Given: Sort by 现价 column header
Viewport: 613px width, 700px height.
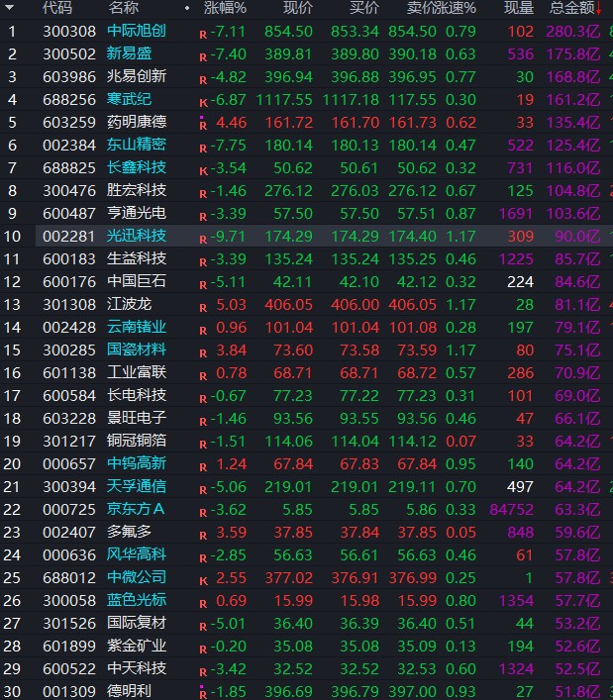Looking at the screenshot, I should click(x=298, y=8).
